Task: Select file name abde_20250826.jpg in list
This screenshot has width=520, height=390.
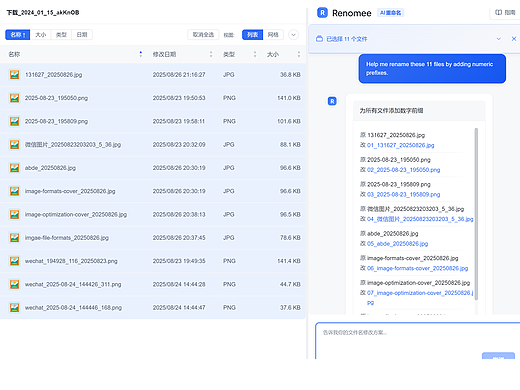Action: pyautogui.click(x=50, y=168)
